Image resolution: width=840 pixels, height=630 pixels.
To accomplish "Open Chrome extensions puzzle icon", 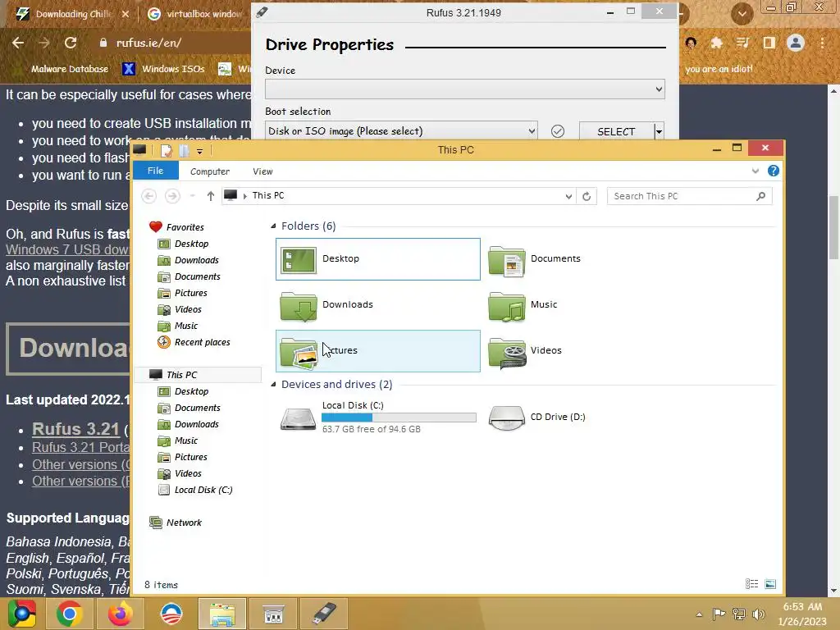I will 716,43.
